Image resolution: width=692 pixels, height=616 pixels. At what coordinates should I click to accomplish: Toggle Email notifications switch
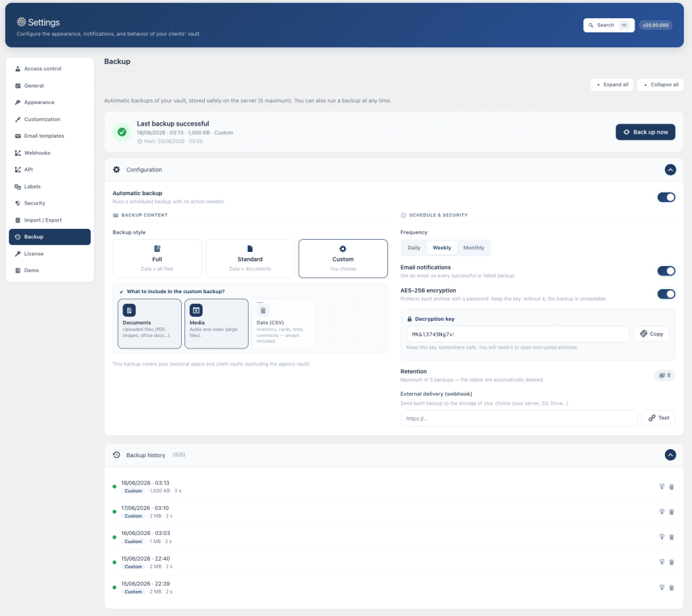pyautogui.click(x=666, y=271)
